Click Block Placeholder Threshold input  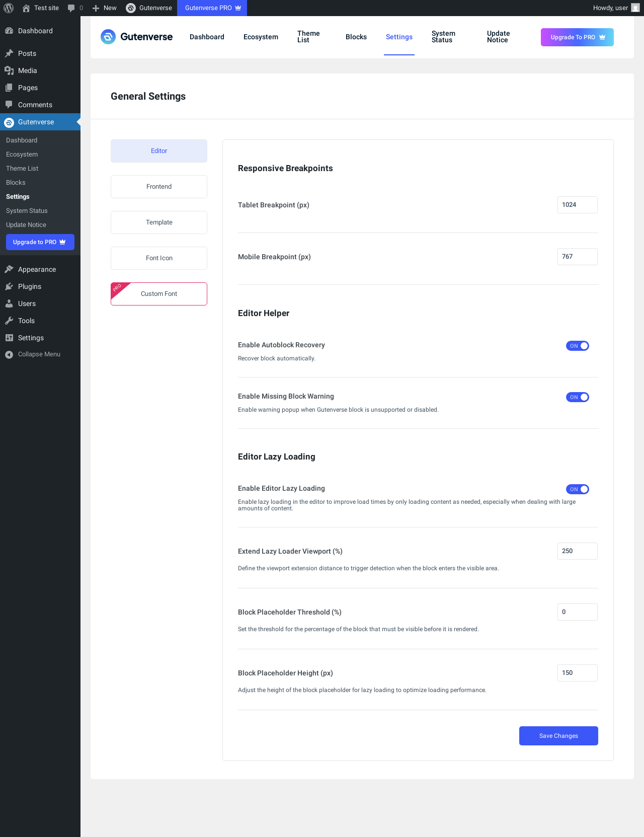[x=578, y=612]
